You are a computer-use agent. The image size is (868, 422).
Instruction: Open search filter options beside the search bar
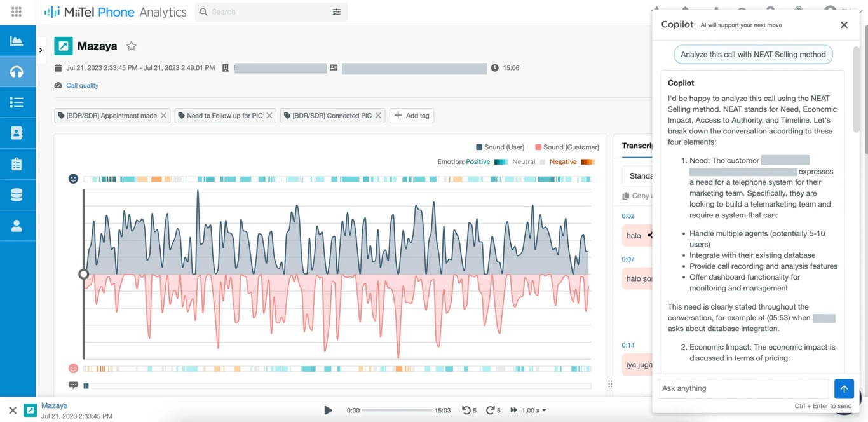click(337, 11)
